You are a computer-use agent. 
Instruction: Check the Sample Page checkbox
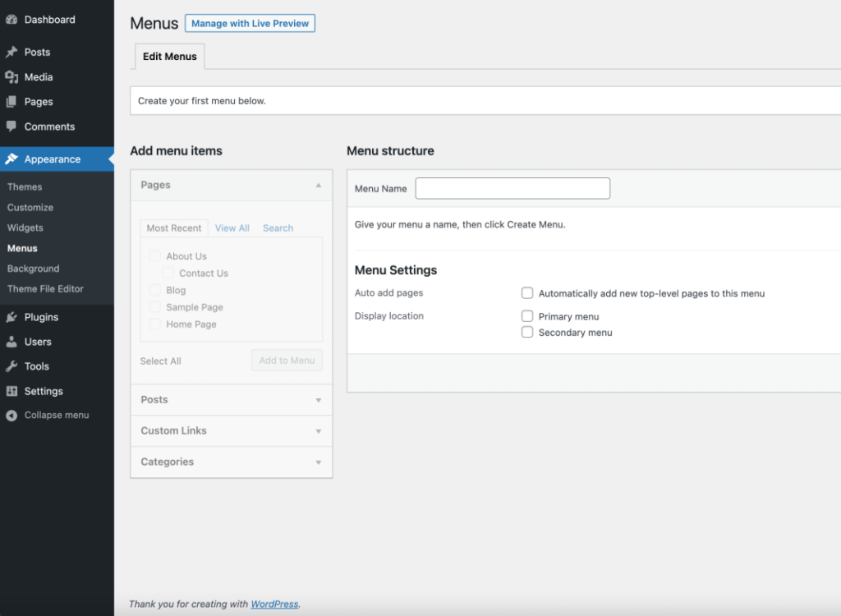coord(155,307)
